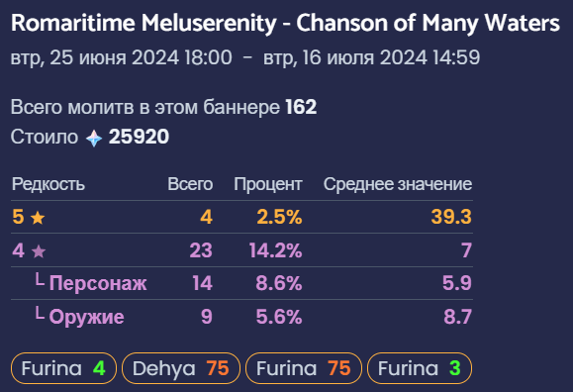573x392 pixels.
Task: Click the 5-star average value 39.3
Action: click(x=451, y=217)
